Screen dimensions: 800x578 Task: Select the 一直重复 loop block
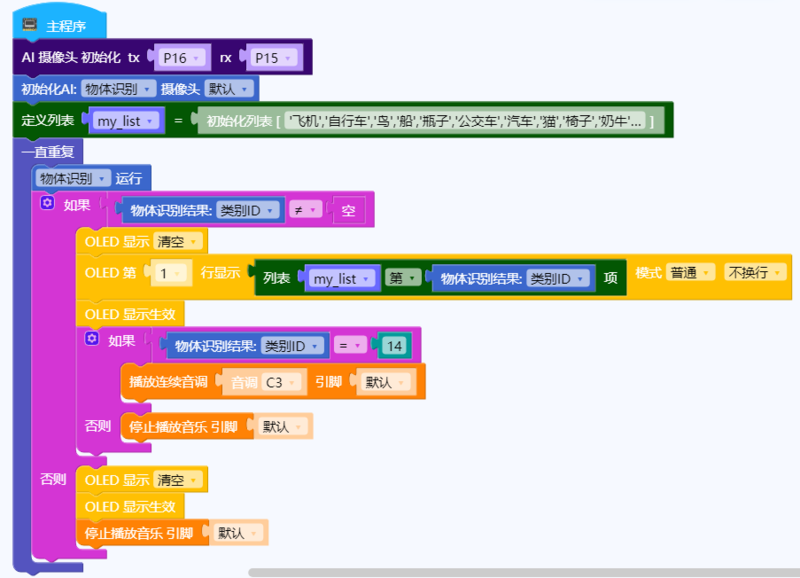point(48,152)
